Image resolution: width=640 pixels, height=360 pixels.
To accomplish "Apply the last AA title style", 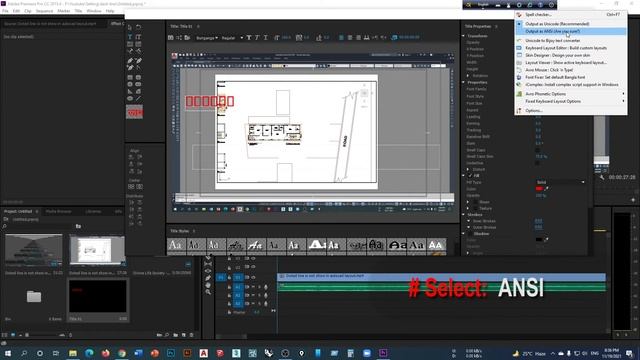I will pos(436,245).
